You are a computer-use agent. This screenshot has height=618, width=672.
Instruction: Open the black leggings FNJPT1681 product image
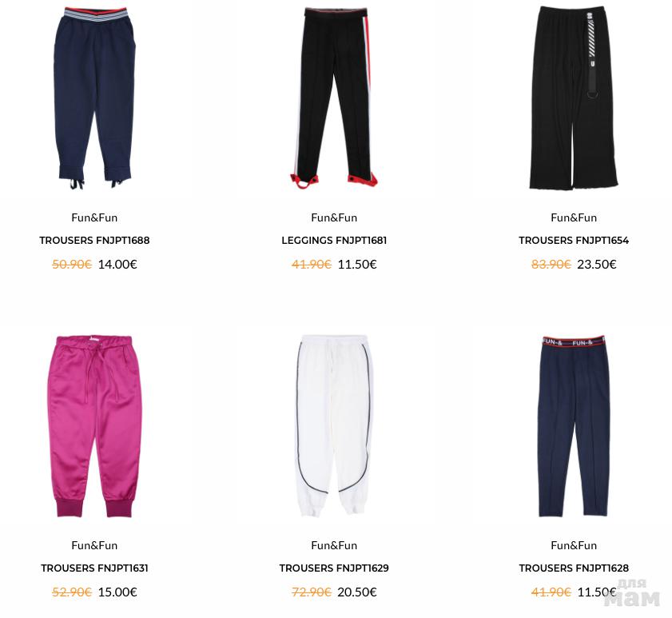click(x=334, y=98)
